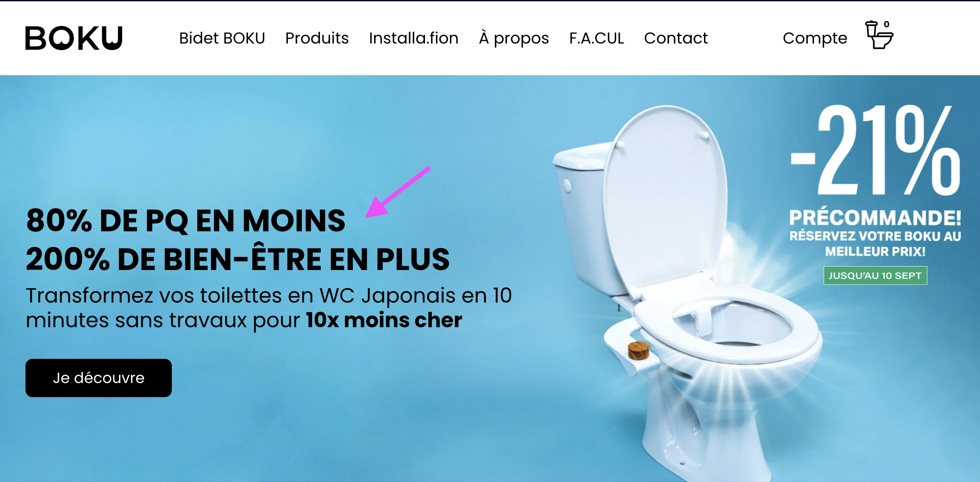Click the wooden bidet knob on toilet

[639, 351]
